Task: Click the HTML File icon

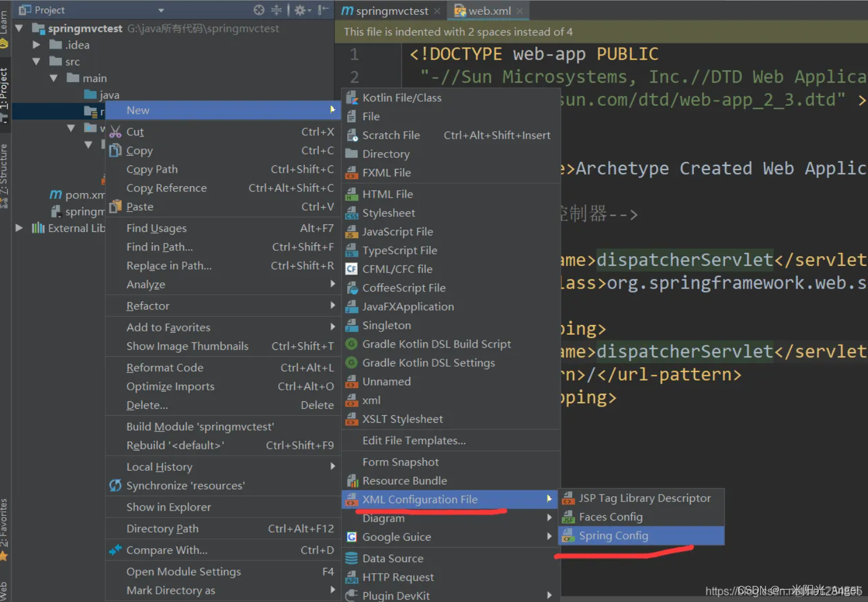Action: tap(351, 194)
